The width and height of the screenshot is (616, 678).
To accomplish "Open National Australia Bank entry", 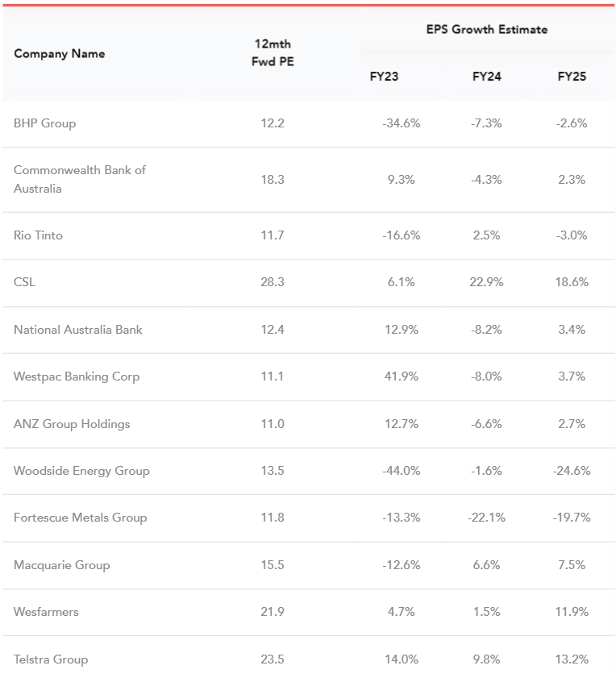I will pyautogui.click(x=78, y=330).
